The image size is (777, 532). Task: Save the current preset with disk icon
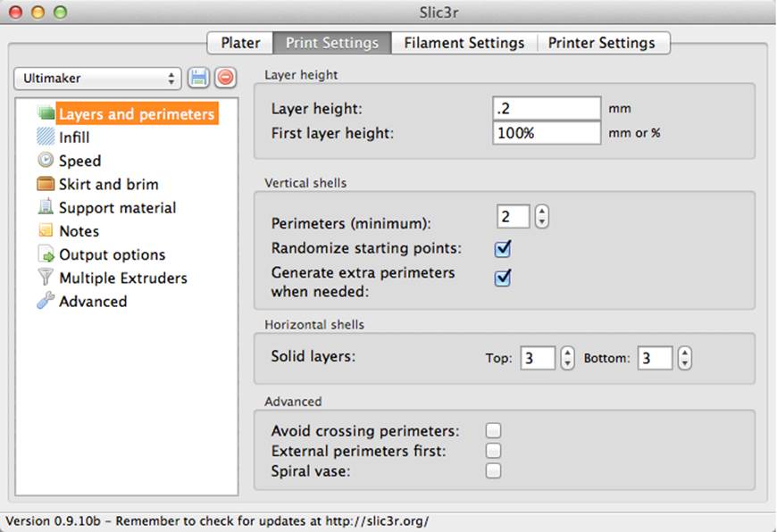click(x=198, y=78)
